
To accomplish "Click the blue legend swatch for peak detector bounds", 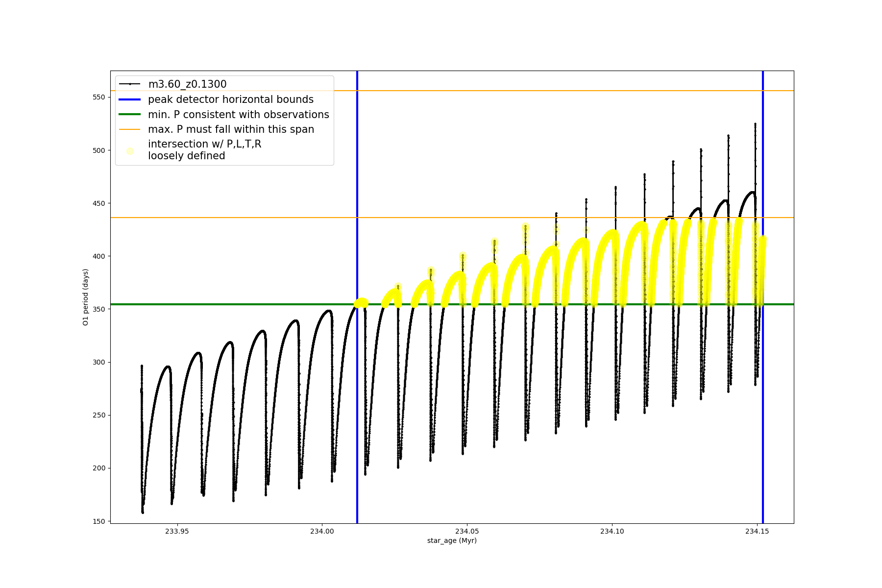I will pyautogui.click(x=130, y=99).
